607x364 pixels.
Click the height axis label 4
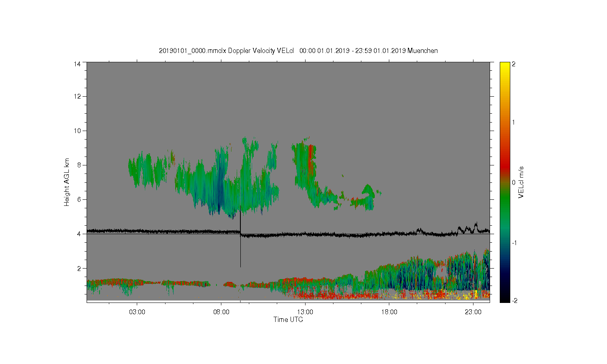point(79,234)
